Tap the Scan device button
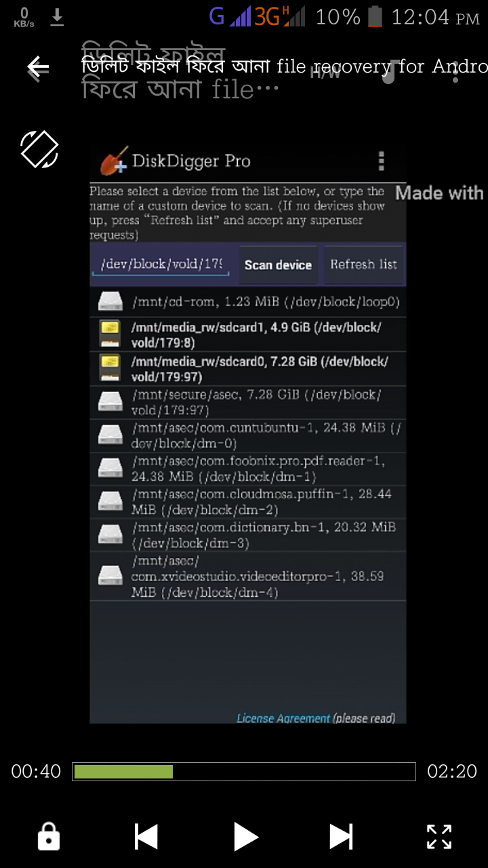Screen dimensions: 488x868 coord(278,264)
